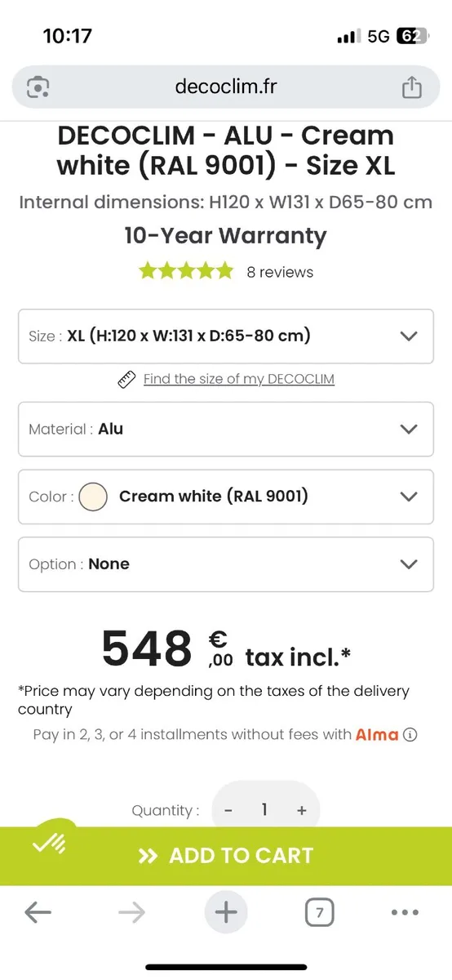Image resolution: width=452 pixels, height=980 pixels.
Task: Expand the Size XL dropdown
Action: tap(226, 336)
